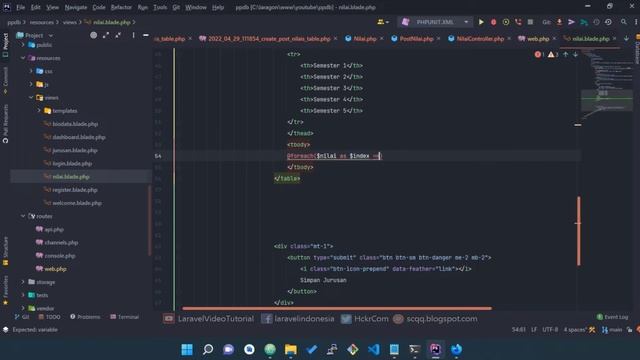
Task: Show Git history clock icon
Action: tap(596, 22)
